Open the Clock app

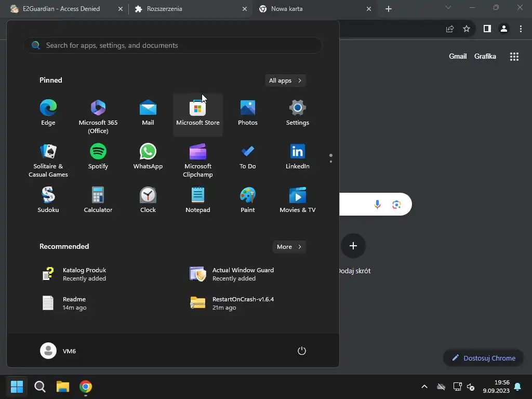(148, 201)
